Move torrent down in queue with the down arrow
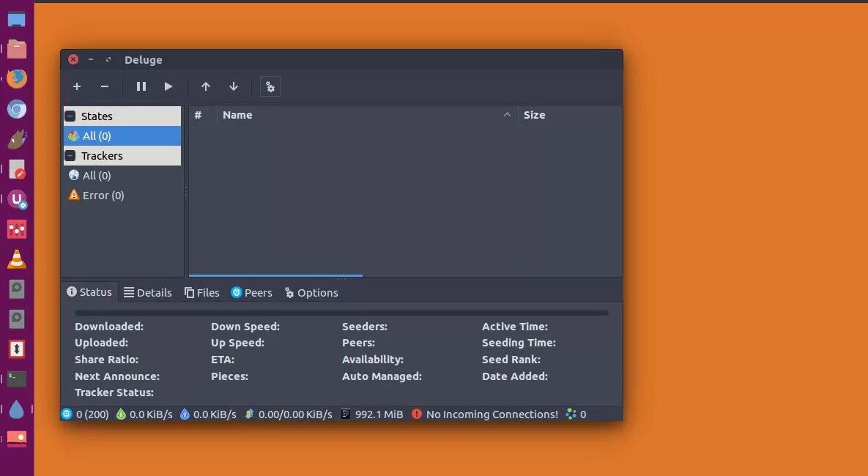 pos(234,86)
